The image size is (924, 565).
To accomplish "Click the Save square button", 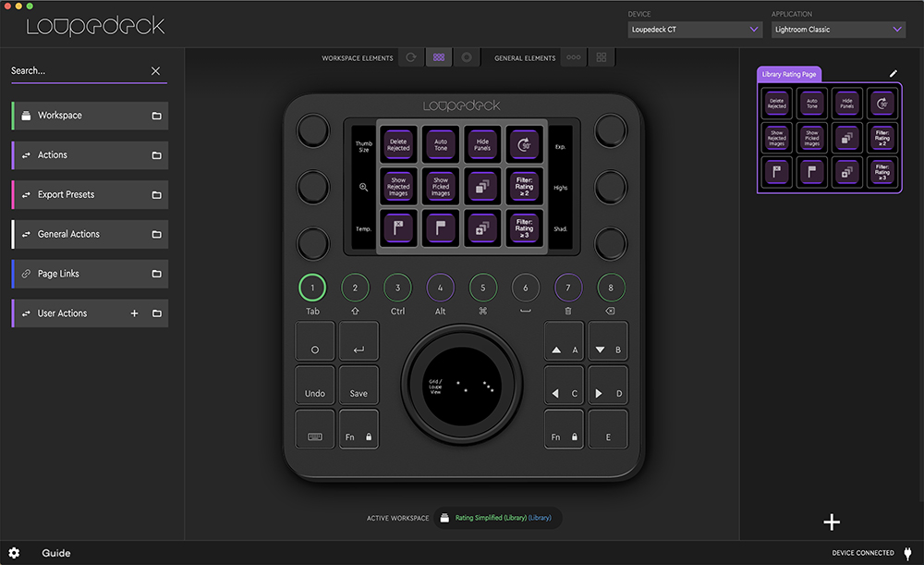I will (x=359, y=385).
